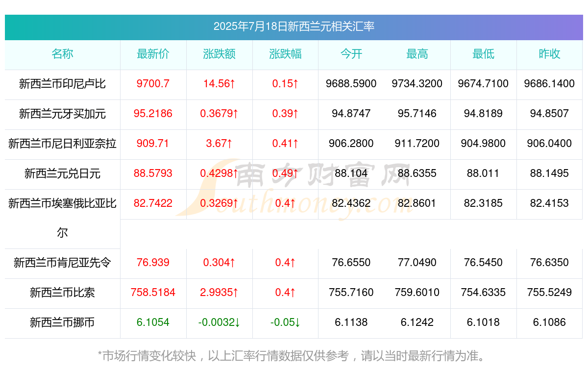Click high value 759.6010

coord(417,293)
